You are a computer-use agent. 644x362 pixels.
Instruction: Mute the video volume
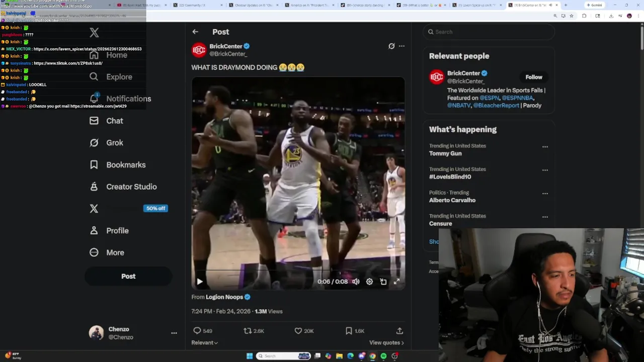click(x=356, y=282)
